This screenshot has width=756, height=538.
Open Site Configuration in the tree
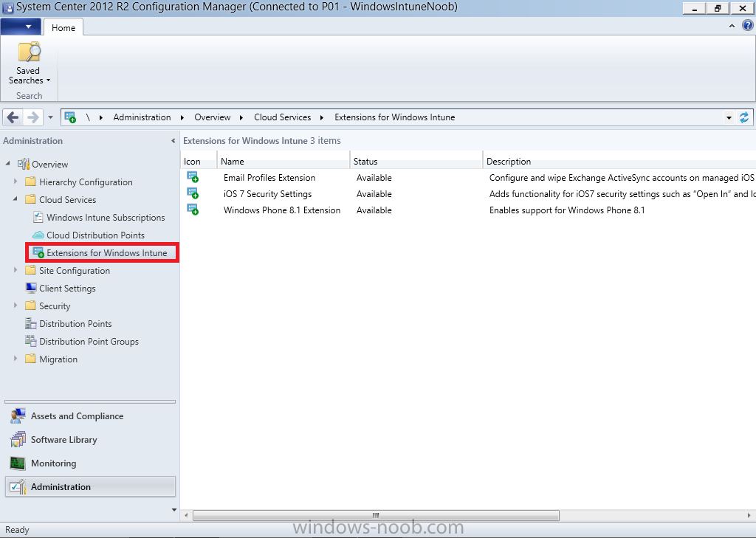[x=75, y=270]
